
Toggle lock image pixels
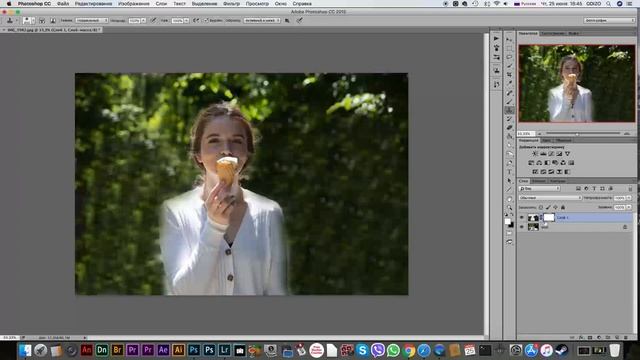548,207
